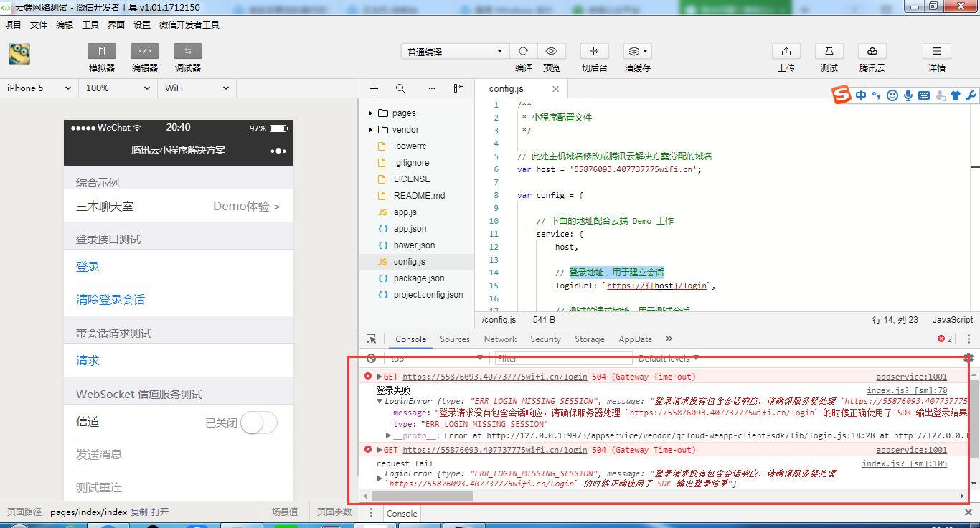Open the iPhone 5 device dropdown
Viewport: 980px width, 528px height.
pyautogui.click(x=39, y=88)
